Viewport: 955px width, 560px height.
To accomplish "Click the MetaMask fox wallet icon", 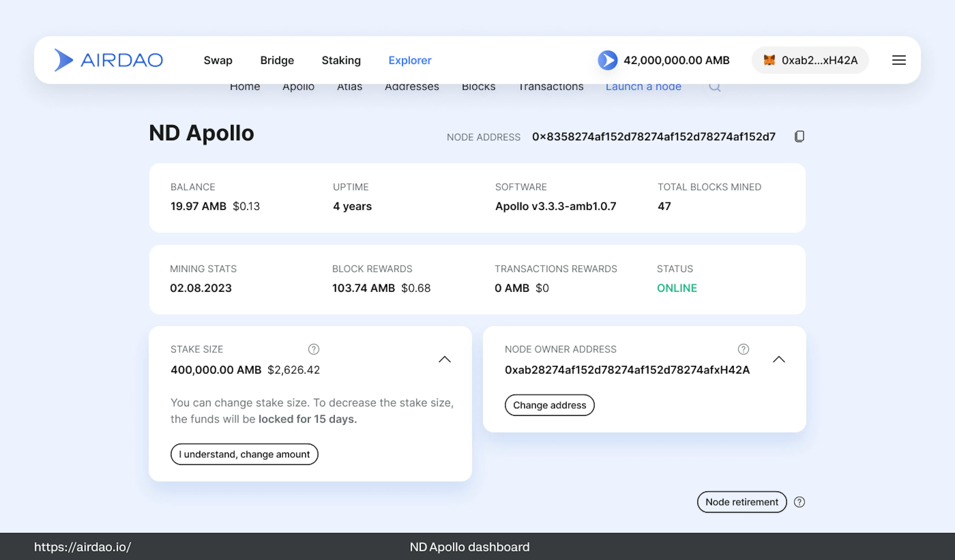I will [769, 60].
